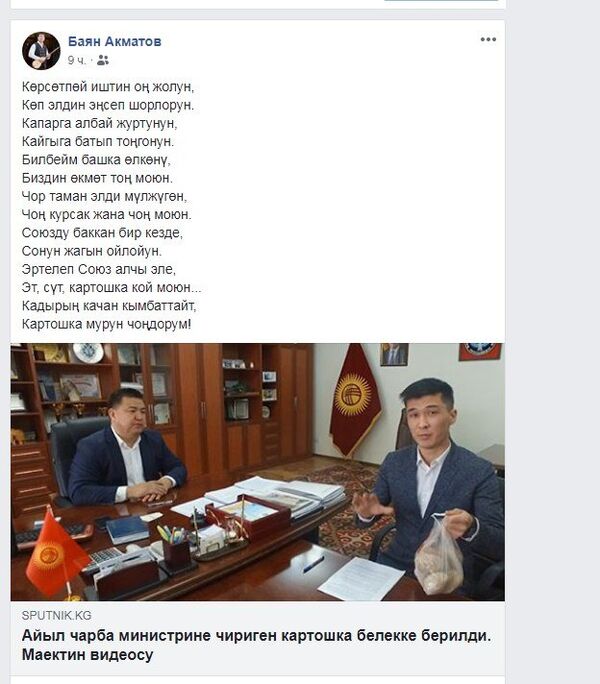Open Баян Акматов profile name link

click(x=115, y=41)
